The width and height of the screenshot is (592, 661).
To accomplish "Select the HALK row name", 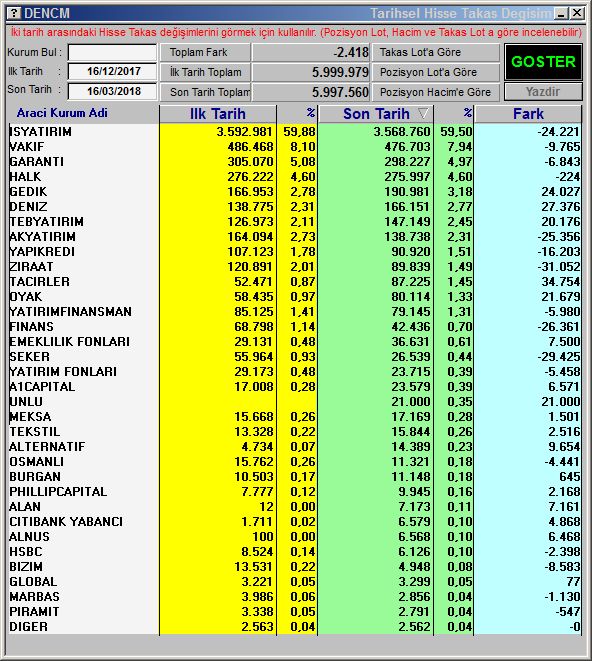I will pyautogui.click(x=25, y=177).
